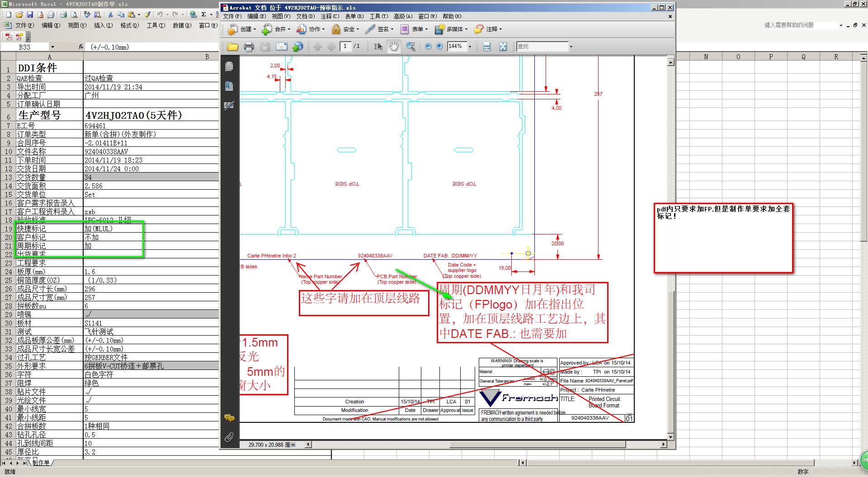Open Acrobat's 注释(C) menu

(330, 16)
